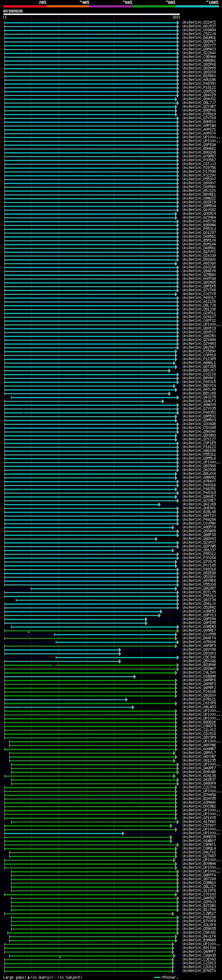Select hit UniRef100_Q43278
The image size is (222, 980).
199,397
